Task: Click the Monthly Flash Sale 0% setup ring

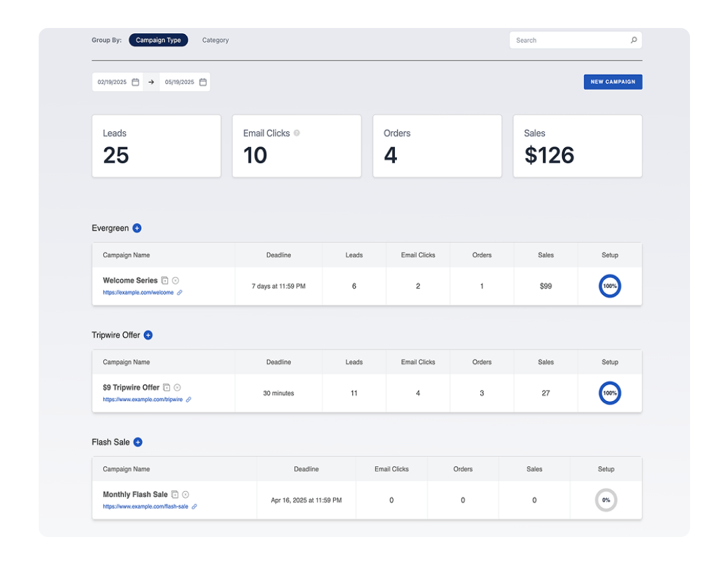Action: coord(605,500)
